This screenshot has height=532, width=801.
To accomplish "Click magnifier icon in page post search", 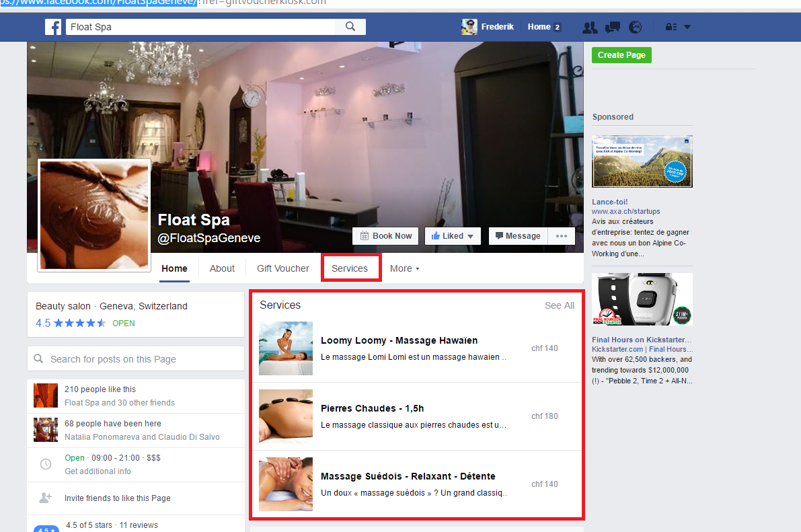I will pos(38,358).
